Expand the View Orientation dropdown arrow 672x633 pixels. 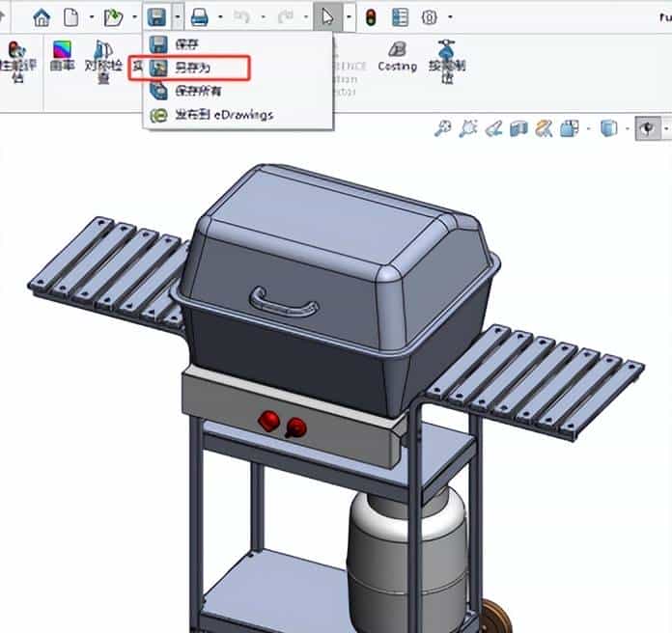588,128
